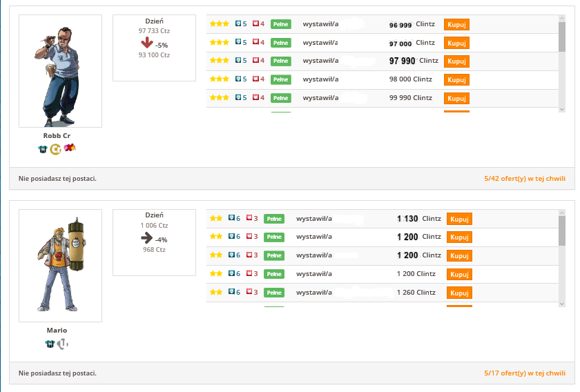Click the red damage icon in the 97 990 Clintz row
The height and width of the screenshot is (392, 580).
pyautogui.click(x=255, y=60)
